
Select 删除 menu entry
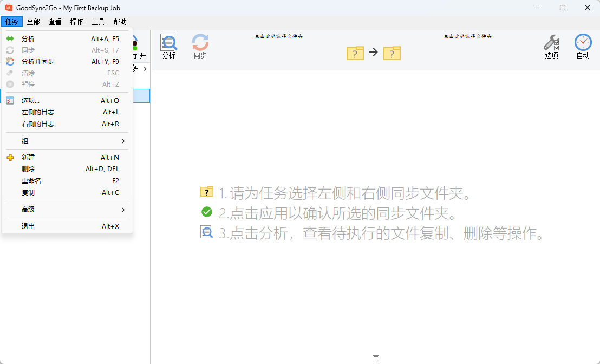point(67,169)
